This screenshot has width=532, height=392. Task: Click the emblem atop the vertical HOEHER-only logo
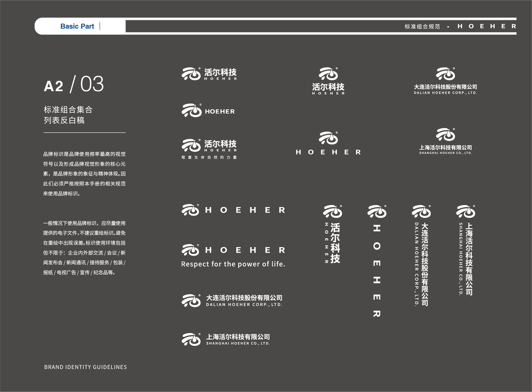tap(377, 211)
